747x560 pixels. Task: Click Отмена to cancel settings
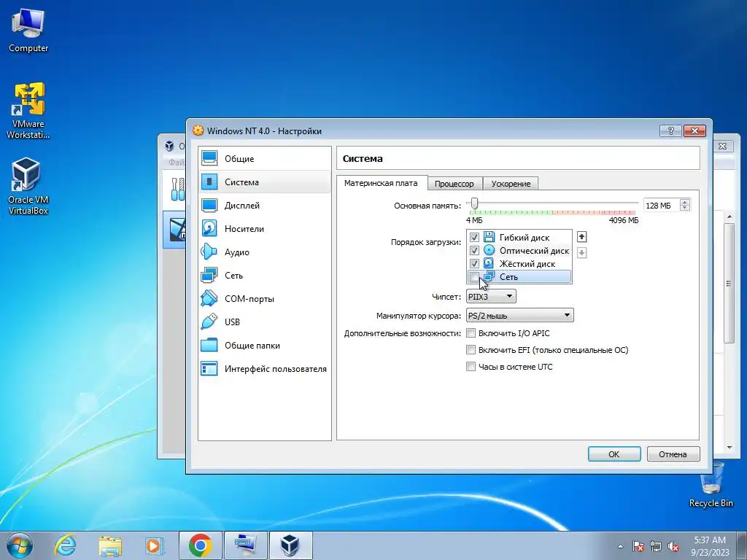(x=673, y=454)
